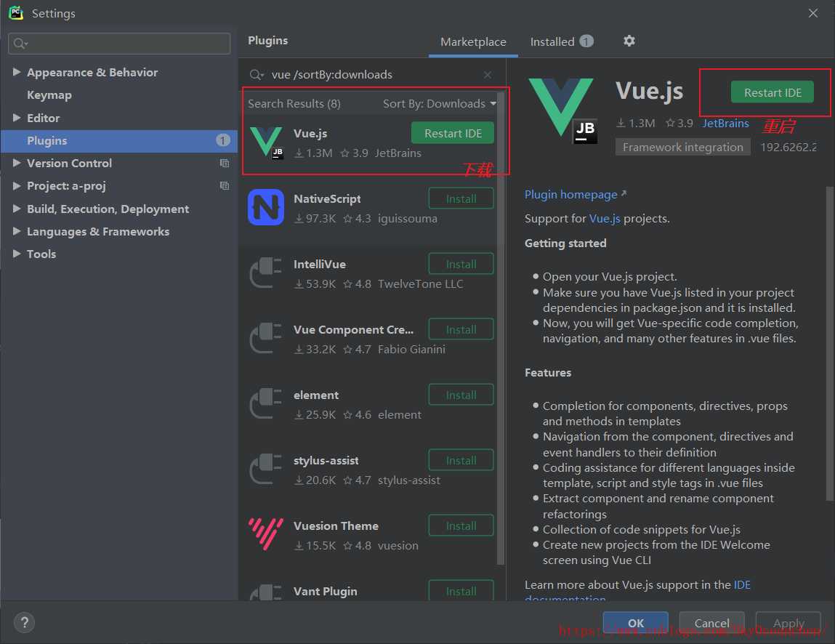Image resolution: width=835 pixels, height=644 pixels.
Task: Install the stylus-assist plugin
Action: (461, 461)
